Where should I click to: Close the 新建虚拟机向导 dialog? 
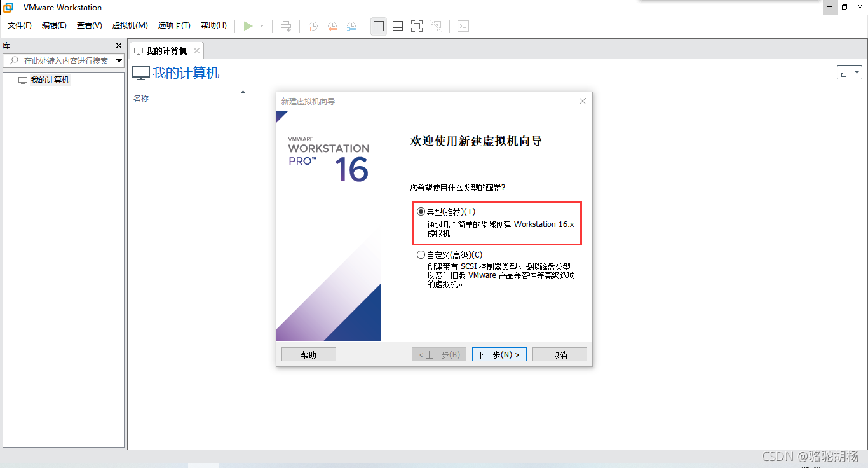[583, 101]
